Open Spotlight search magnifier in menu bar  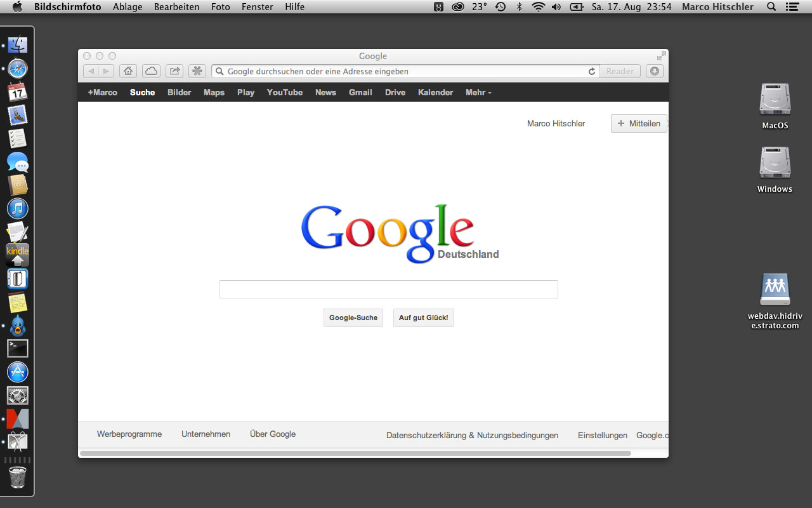[771, 7]
